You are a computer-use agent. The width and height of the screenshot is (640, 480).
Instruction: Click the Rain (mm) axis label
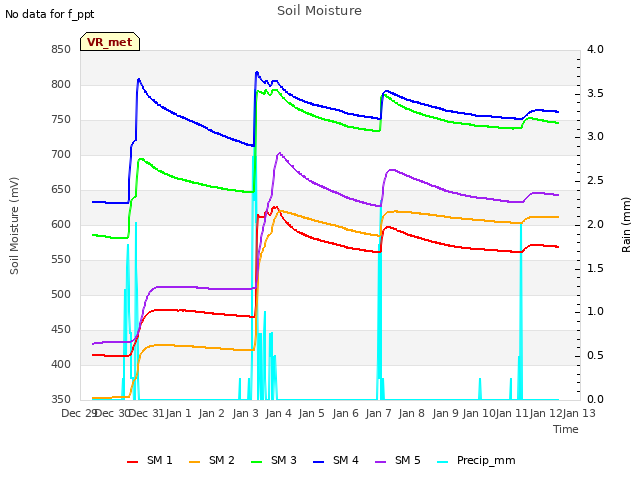click(x=626, y=225)
